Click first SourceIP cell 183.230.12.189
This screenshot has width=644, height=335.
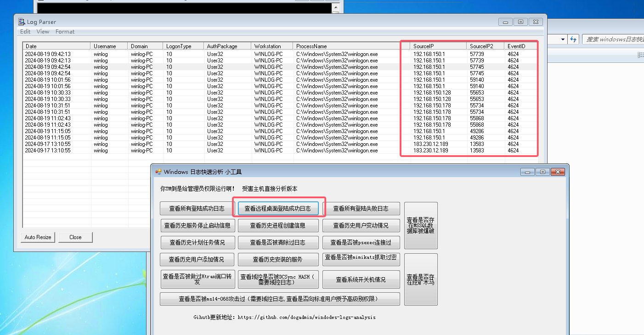[431, 144]
